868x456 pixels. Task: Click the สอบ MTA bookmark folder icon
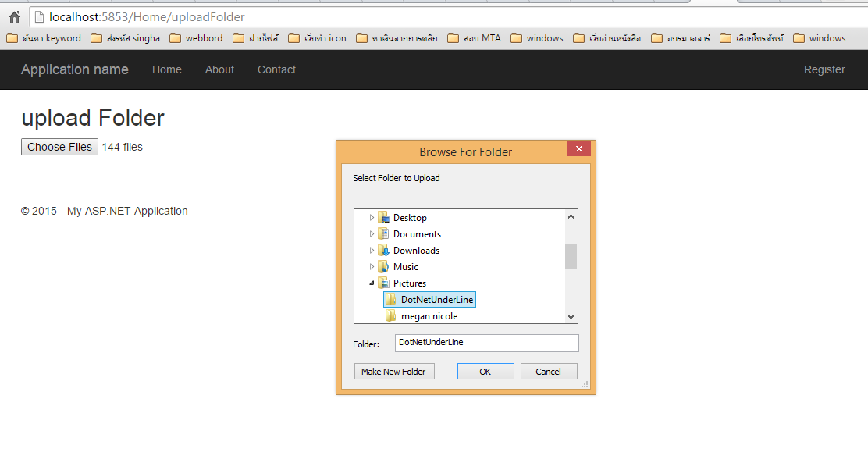pos(454,37)
